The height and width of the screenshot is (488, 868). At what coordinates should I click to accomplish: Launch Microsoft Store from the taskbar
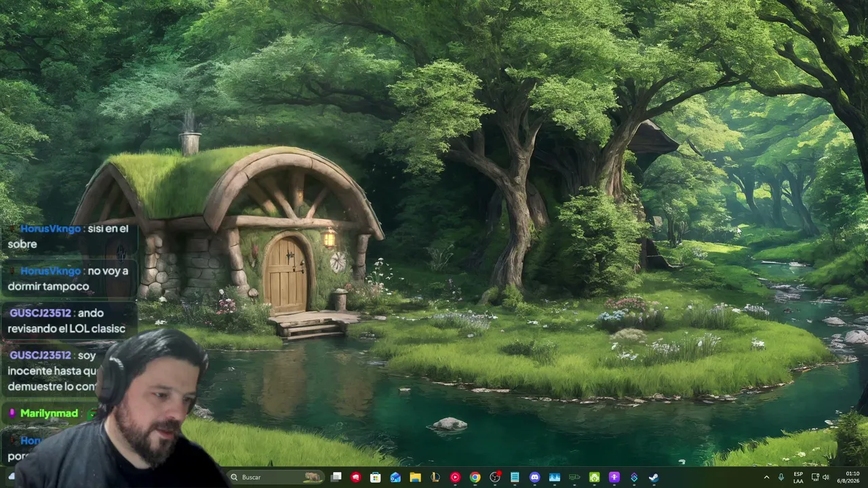tap(376, 477)
